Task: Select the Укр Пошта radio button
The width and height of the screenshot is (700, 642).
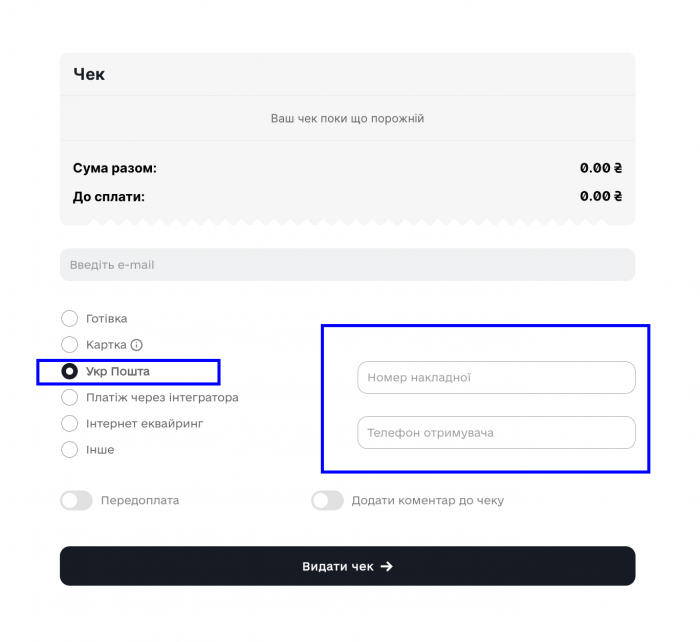Action: pyautogui.click(x=70, y=372)
